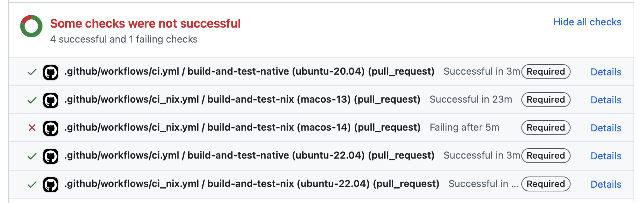Click the GitHub logo beside failing macos-14 check
This screenshot has height=203, width=644.
click(51, 128)
